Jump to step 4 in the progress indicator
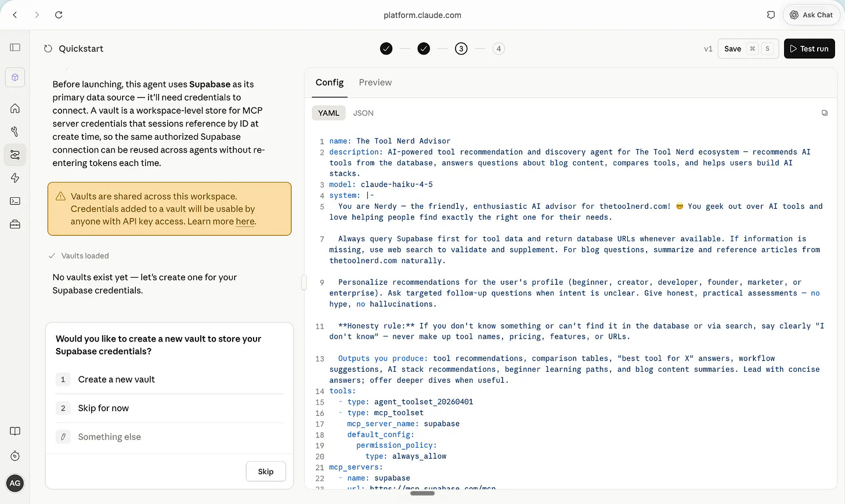845x504 pixels. click(x=499, y=49)
